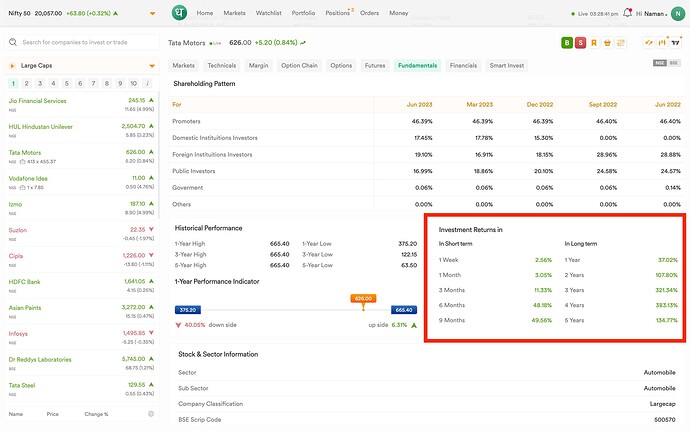
Task: Open the notifications bell
Action: (628, 13)
